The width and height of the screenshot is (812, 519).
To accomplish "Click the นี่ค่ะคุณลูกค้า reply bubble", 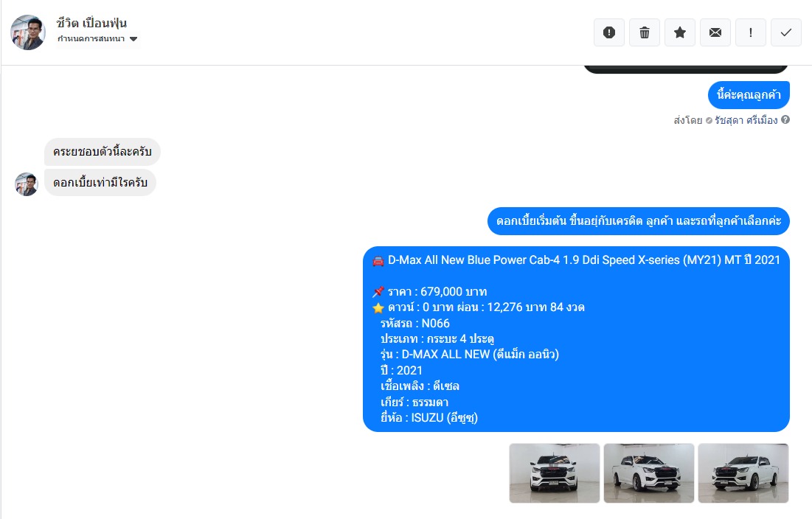I will [x=749, y=94].
